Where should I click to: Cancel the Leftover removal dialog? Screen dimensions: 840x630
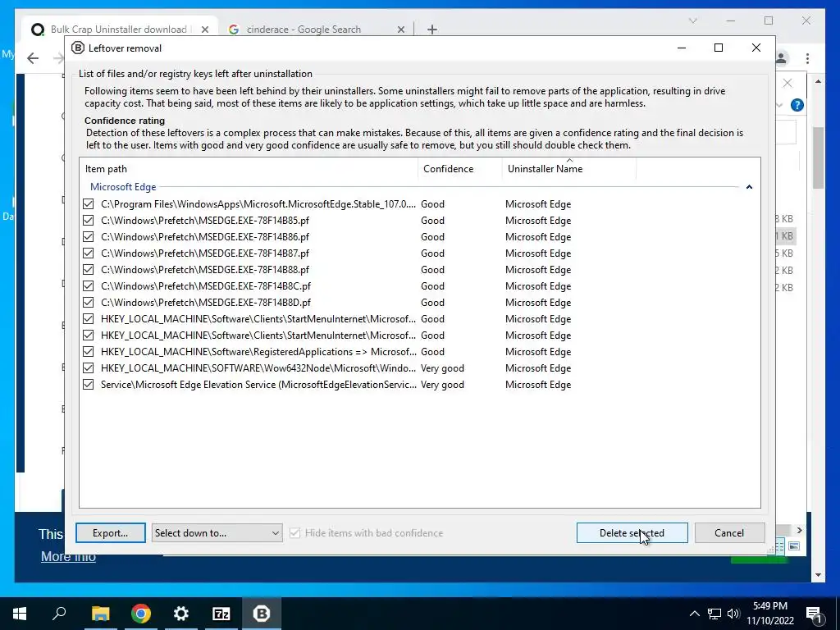pos(729,533)
